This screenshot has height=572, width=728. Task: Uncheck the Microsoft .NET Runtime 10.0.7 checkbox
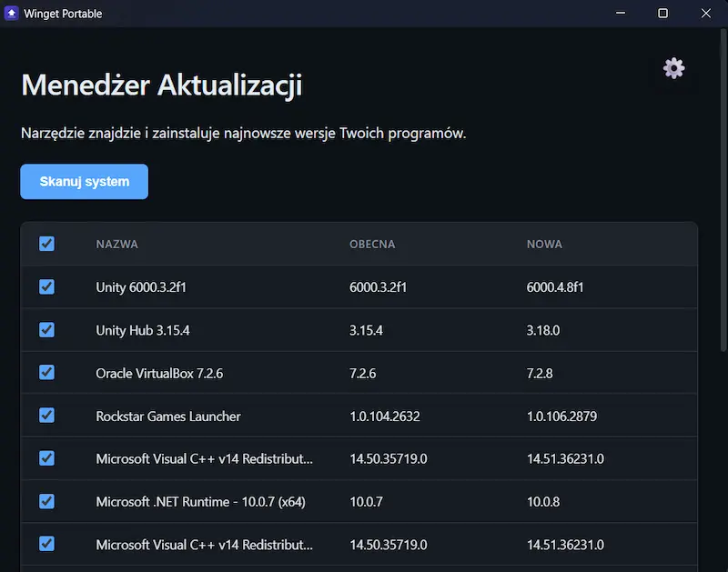click(47, 501)
